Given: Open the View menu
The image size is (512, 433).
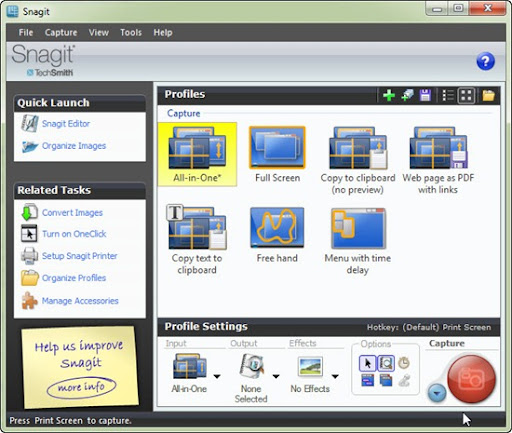Looking at the screenshot, I should coord(99,33).
